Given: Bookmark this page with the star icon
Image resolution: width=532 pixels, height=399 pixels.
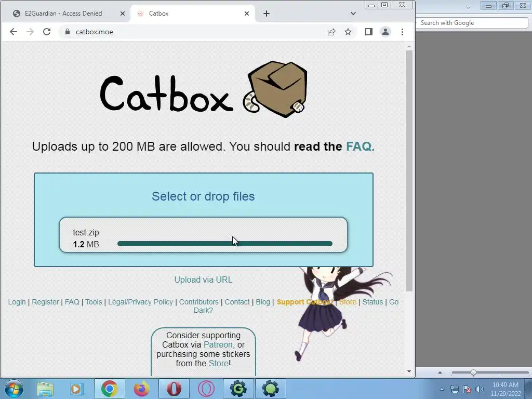Looking at the screenshot, I should point(348,32).
